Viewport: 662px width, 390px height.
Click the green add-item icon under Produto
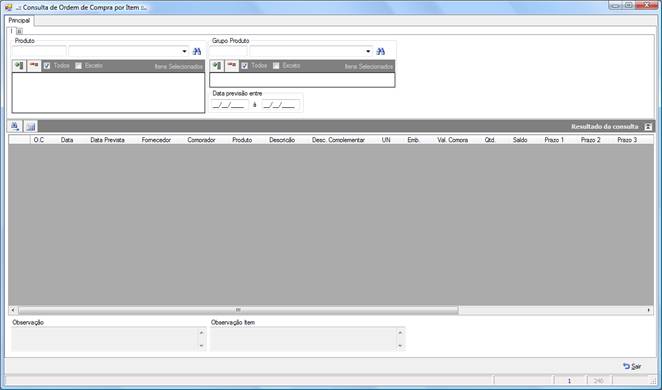pyautogui.click(x=19, y=66)
